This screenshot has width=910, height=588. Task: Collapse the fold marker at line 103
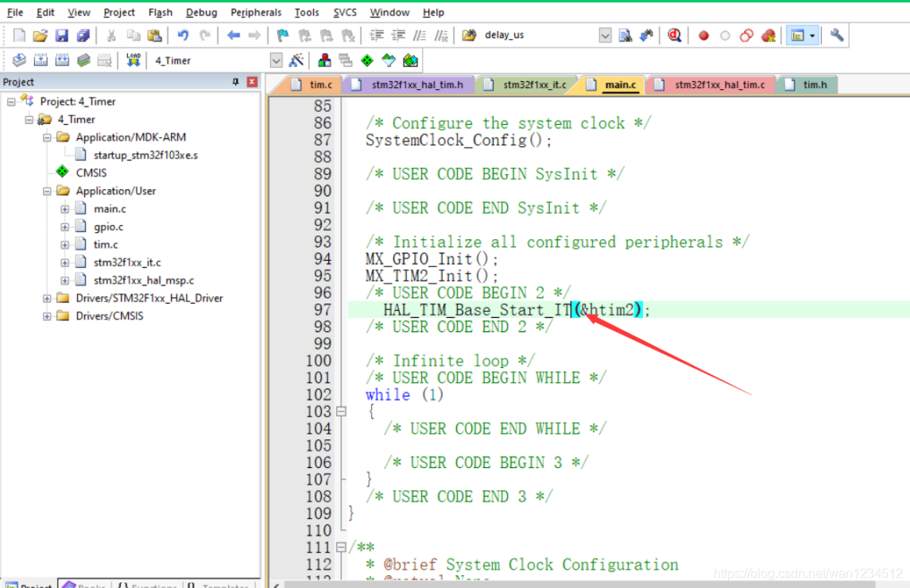341,412
